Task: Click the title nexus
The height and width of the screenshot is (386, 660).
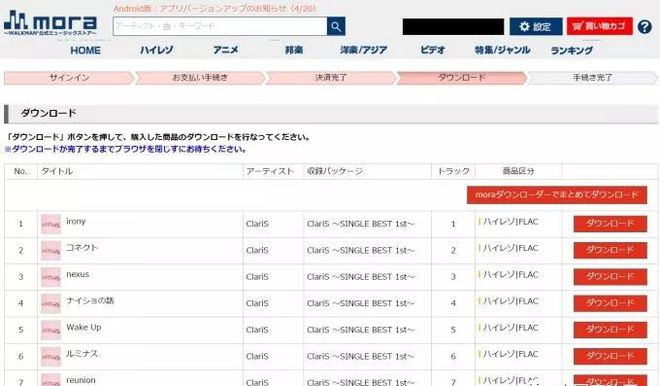Action: [x=78, y=274]
